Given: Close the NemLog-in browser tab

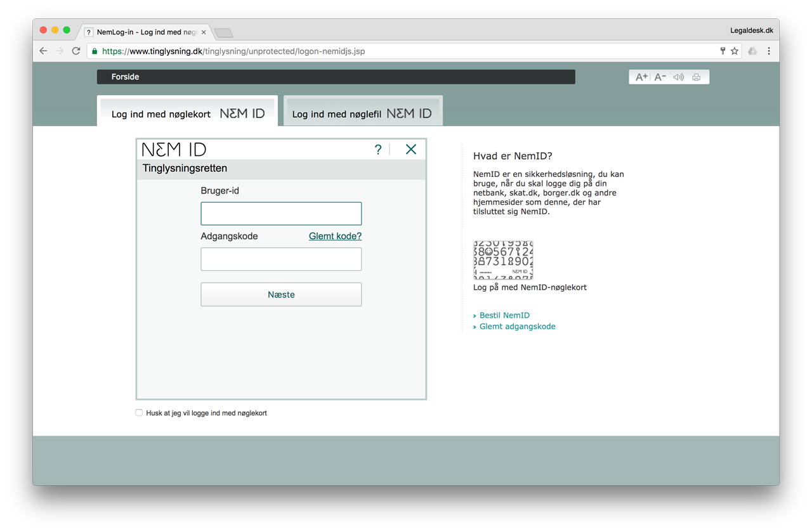Looking at the screenshot, I should click(204, 32).
